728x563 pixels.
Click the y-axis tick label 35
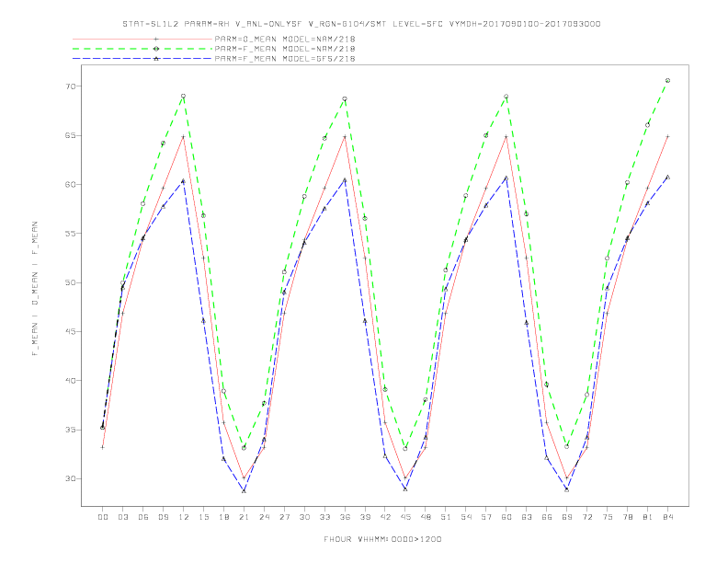(x=71, y=430)
